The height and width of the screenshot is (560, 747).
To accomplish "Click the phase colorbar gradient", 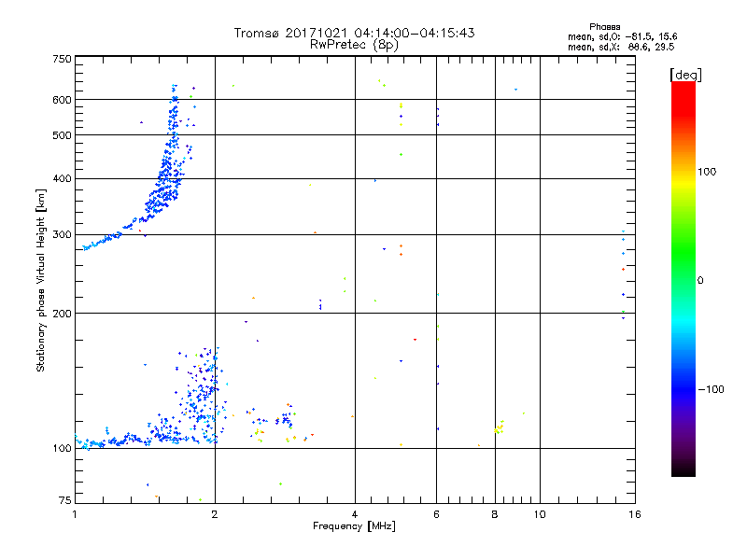I will [684, 278].
